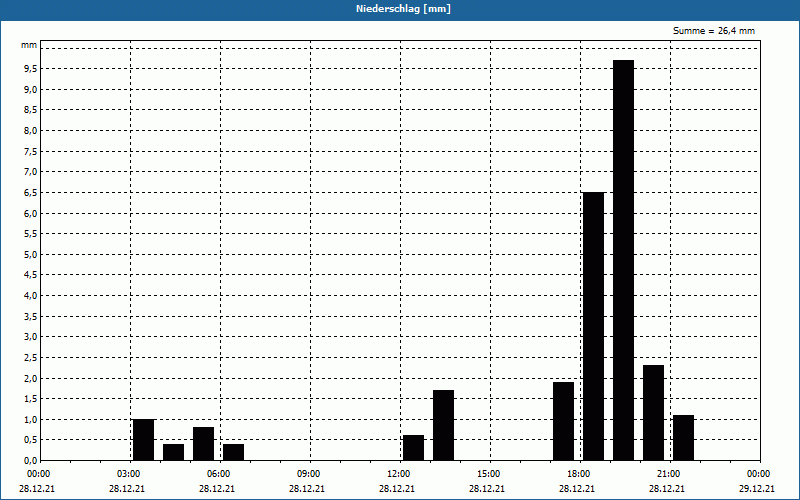Click the '06:00' time axis label

pyautogui.click(x=218, y=474)
